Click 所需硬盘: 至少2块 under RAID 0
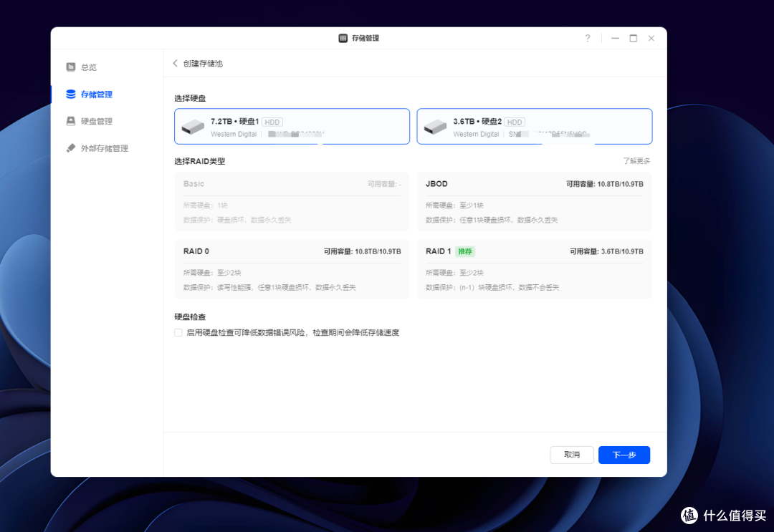 pos(212,273)
